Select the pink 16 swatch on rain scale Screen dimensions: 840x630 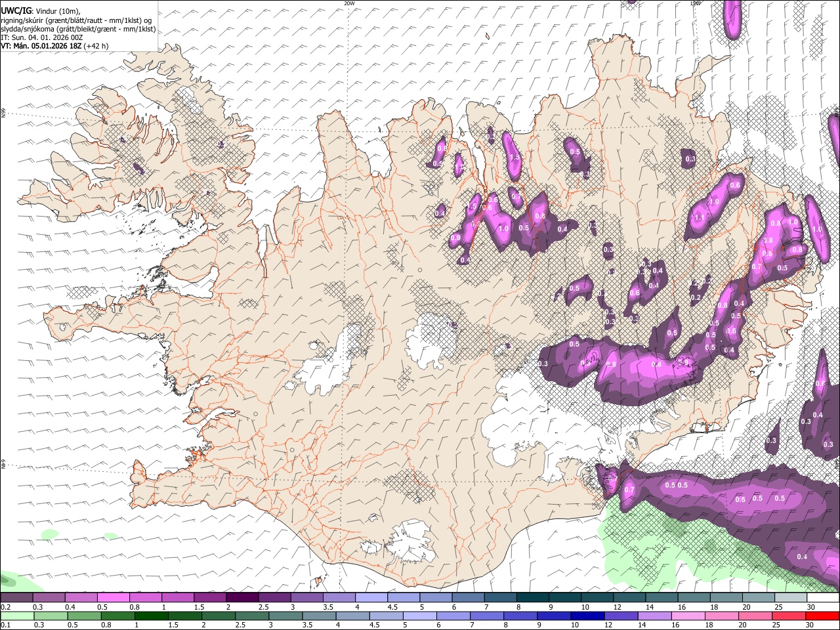(x=688, y=616)
